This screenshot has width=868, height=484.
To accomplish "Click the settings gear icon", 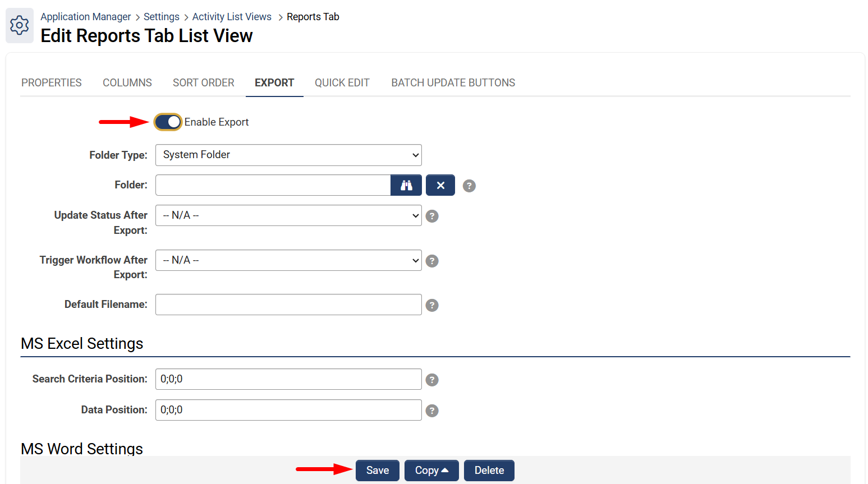I will (20, 25).
